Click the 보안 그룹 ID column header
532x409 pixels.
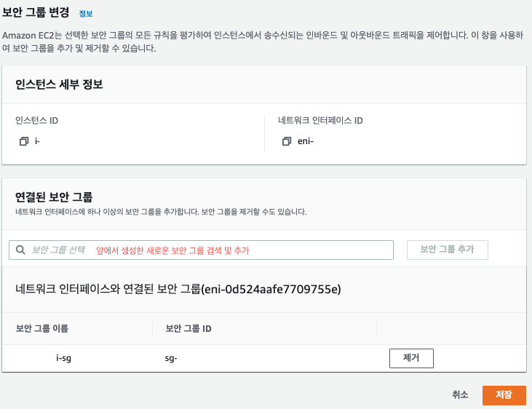(x=188, y=328)
